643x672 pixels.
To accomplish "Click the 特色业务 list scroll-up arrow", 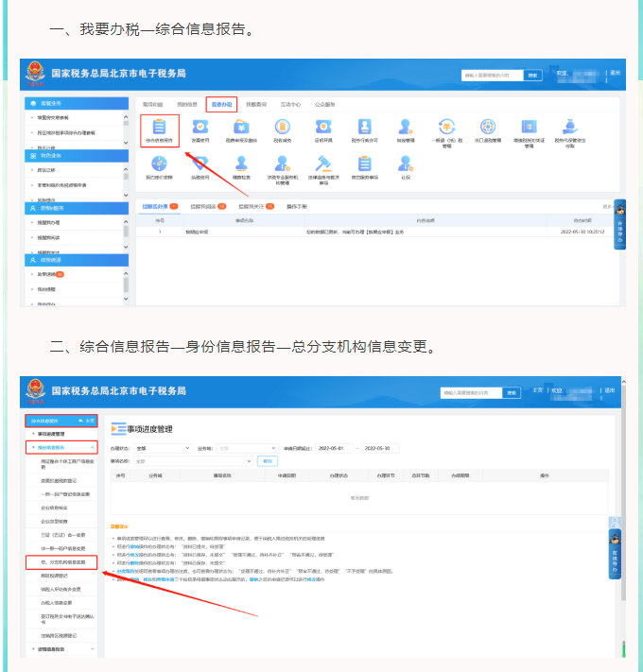I will pyautogui.click(x=126, y=169).
